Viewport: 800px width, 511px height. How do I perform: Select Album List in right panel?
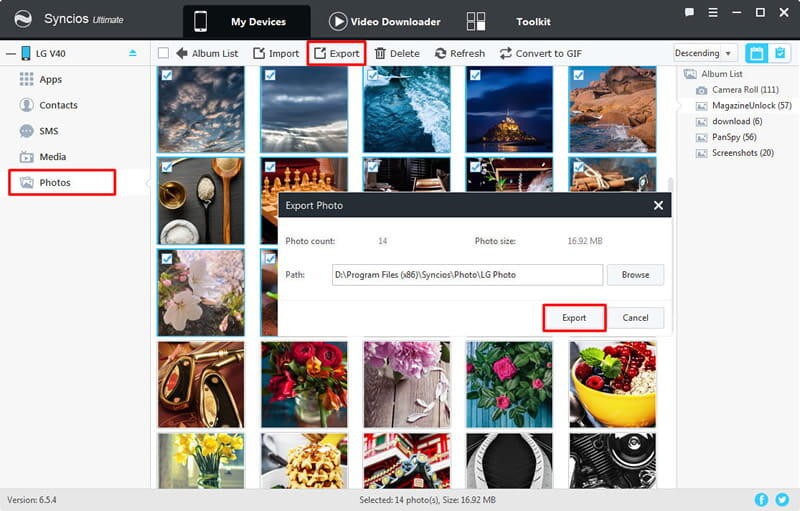[x=713, y=74]
